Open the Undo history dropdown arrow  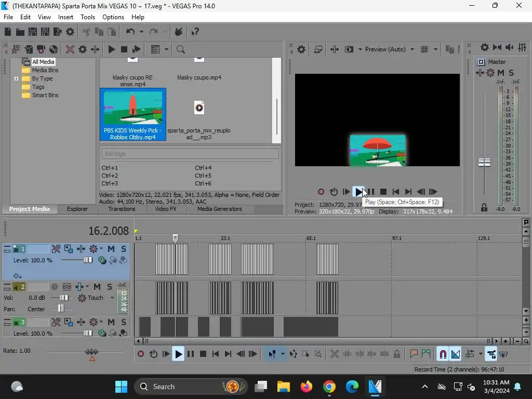141,32
